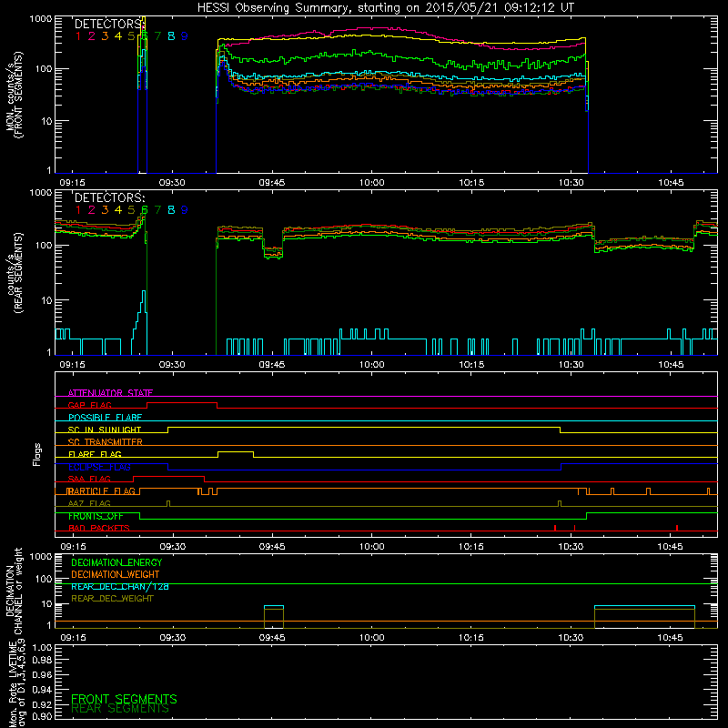Click the HESSI Observing Summary plot title

[x=385, y=8]
